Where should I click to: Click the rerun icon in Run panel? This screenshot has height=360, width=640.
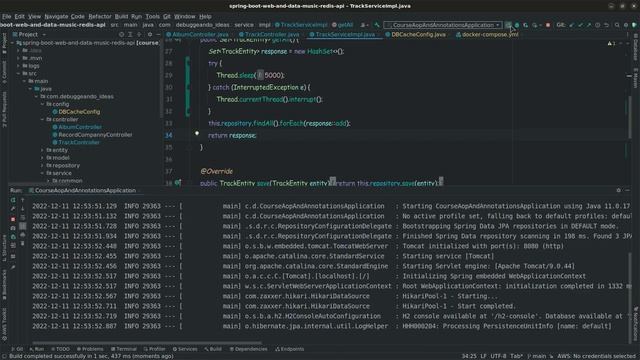13,200
